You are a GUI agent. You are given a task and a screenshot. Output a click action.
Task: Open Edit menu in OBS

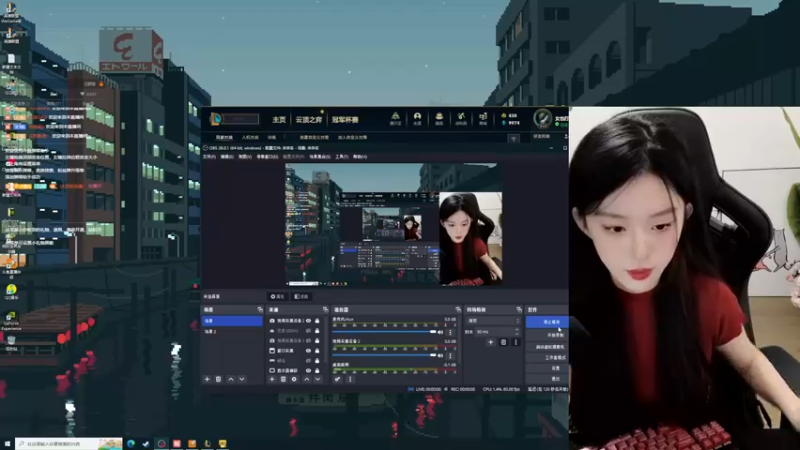[x=227, y=157]
